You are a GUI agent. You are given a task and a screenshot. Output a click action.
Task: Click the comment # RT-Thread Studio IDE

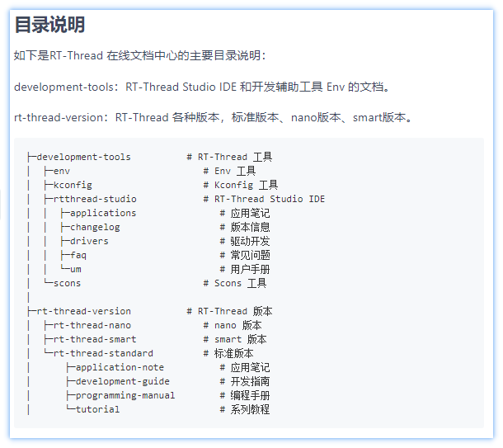click(x=264, y=199)
